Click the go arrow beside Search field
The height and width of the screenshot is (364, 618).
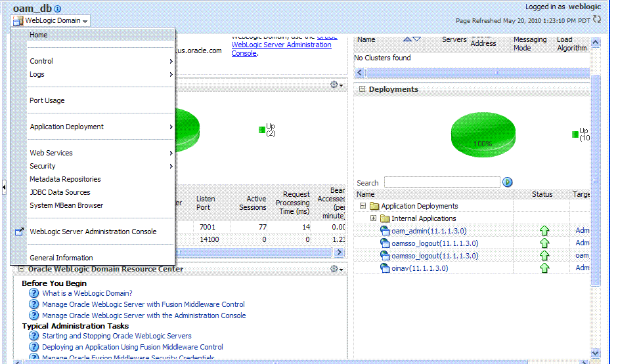[x=507, y=182]
